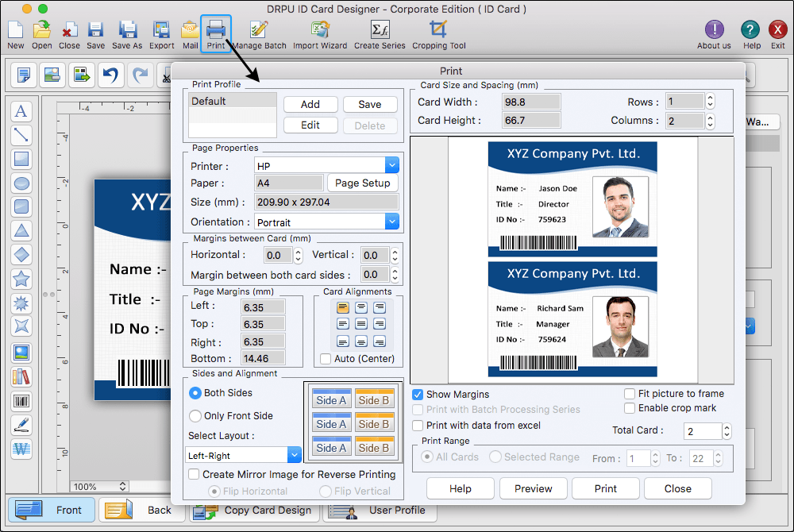Click the Left page margin field

(264, 307)
